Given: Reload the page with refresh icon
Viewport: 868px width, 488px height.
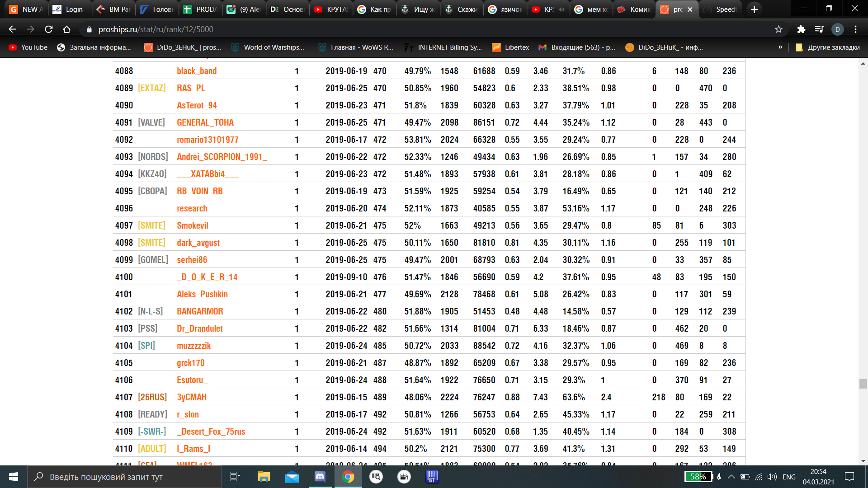Looking at the screenshot, I should (49, 29).
